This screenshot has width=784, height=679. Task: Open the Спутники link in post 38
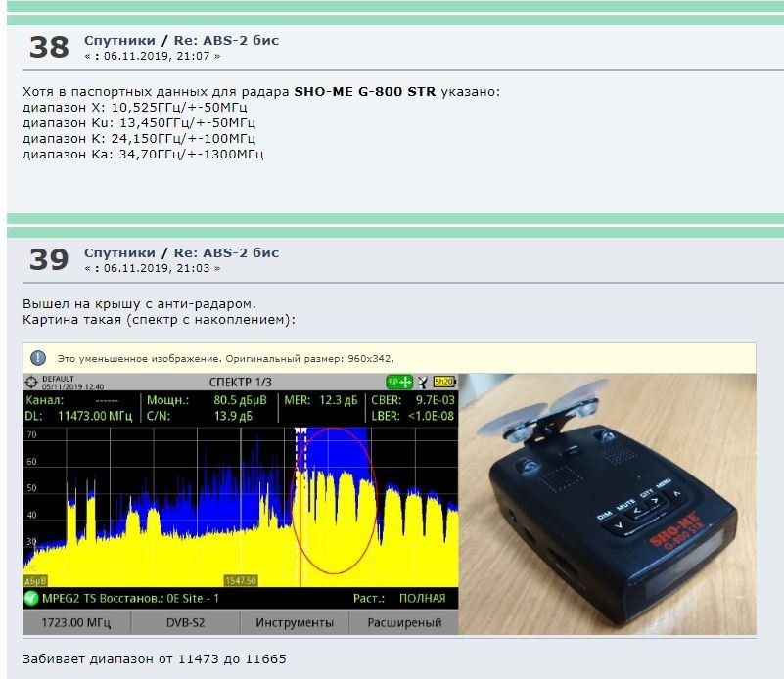120,40
